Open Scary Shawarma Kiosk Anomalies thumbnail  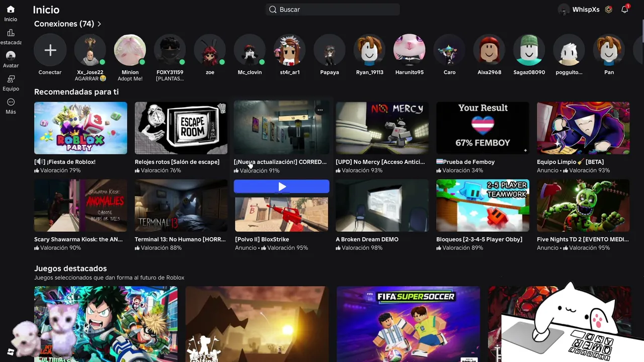point(80,206)
